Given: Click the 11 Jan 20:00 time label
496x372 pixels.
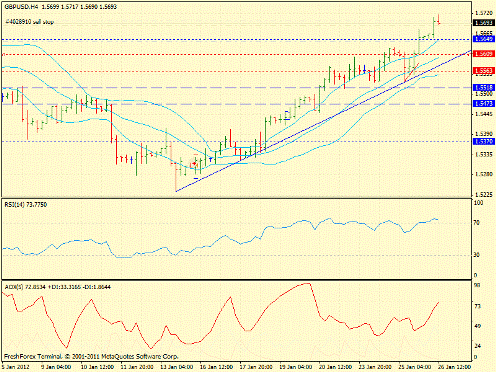Looking at the screenshot, I should [x=136, y=367].
